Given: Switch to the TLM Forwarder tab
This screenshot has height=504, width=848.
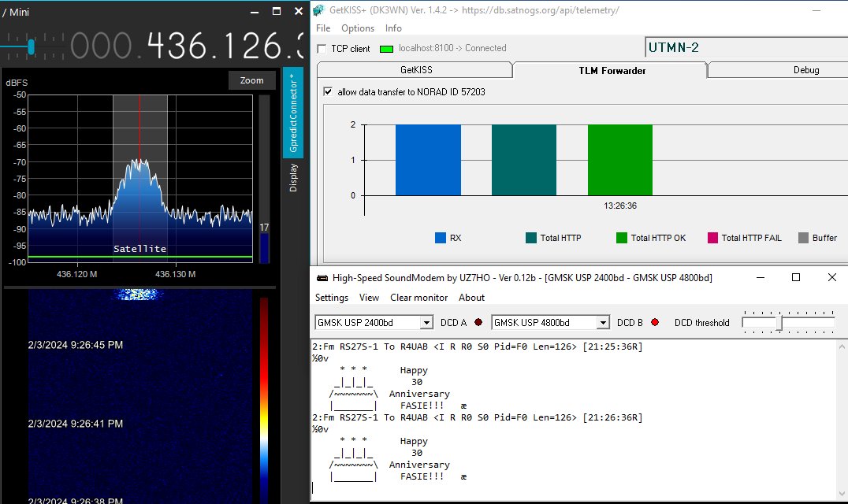Looking at the screenshot, I should [x=612, y=70].
